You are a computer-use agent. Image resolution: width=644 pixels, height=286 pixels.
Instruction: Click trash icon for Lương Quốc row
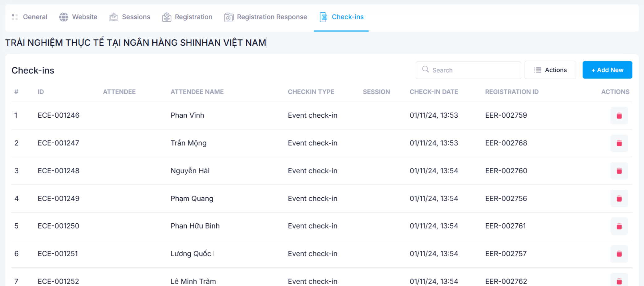(619, 254)
